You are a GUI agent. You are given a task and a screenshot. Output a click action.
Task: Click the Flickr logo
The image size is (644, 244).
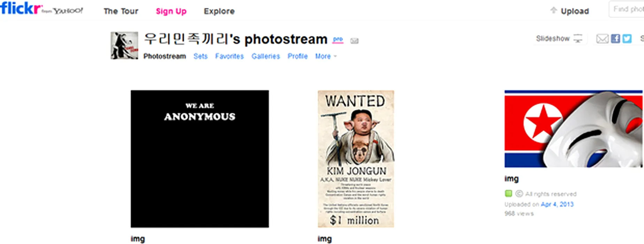(x=21, y=8)
